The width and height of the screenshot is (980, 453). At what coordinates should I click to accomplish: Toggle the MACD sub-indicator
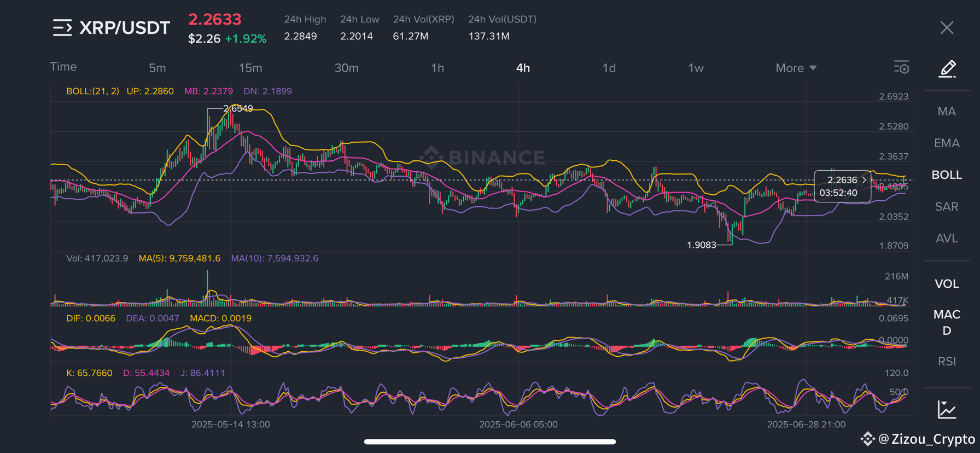pyautogui.click(x=947, y=322)
